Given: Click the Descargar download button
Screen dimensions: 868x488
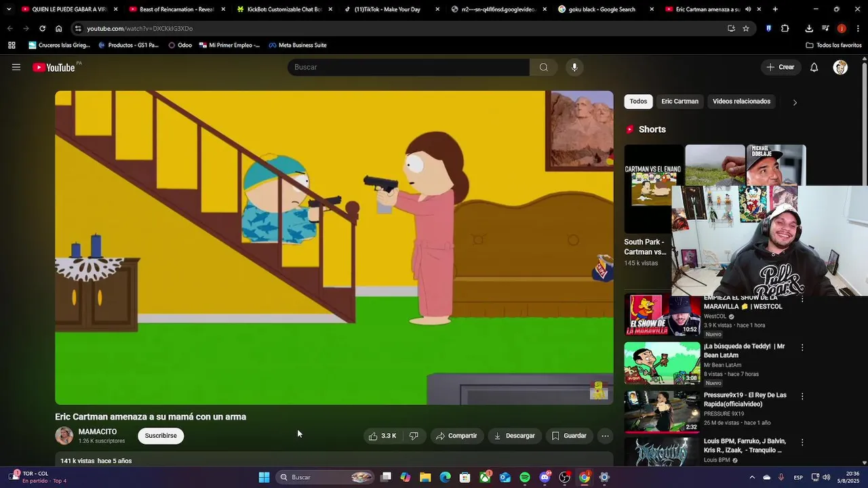Looking at the screenshot, I should pos(514,436).
